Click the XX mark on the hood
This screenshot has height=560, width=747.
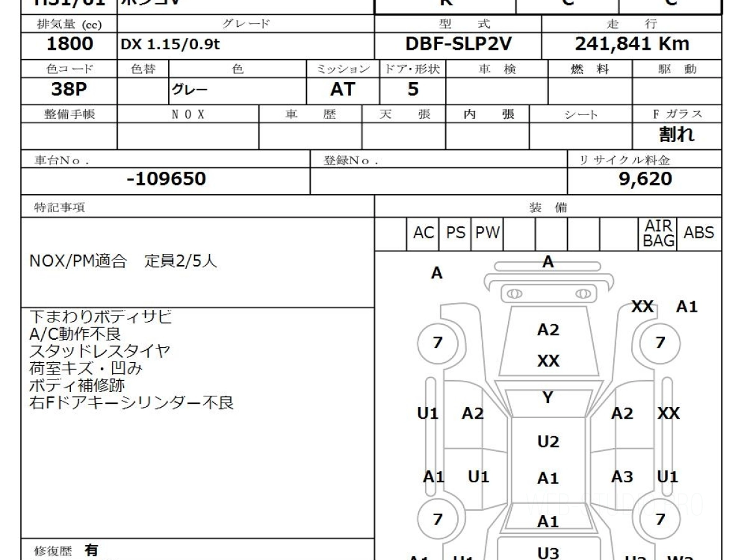point(548,361)
